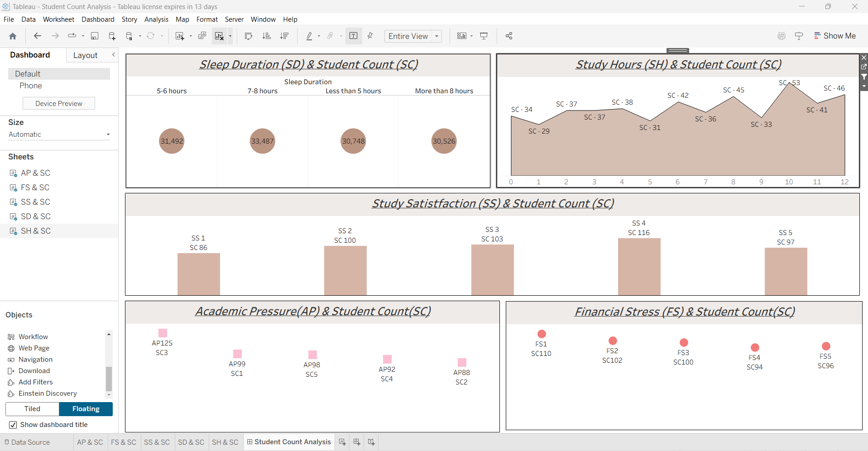Viewport: 868px width, 451px height.
Task: Open the Clear Sheet dropdown arrow
Action: (230, 36)
